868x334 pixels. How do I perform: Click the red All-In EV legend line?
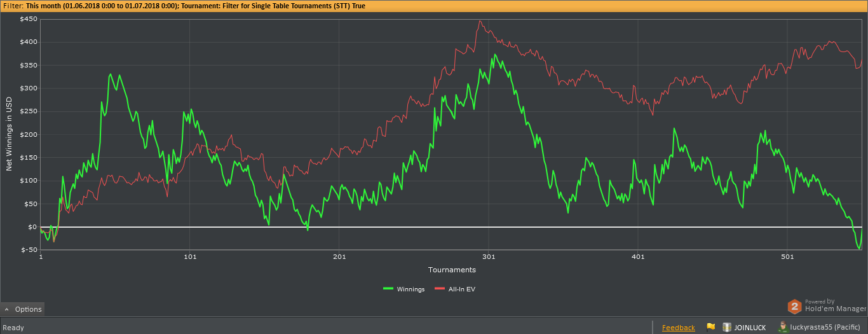[440, 289]
